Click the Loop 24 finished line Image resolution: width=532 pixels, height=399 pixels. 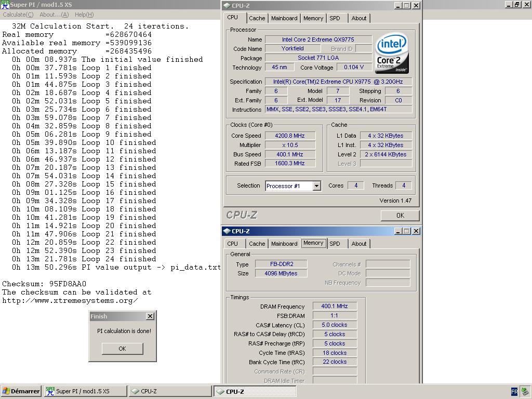click(84, 259)
